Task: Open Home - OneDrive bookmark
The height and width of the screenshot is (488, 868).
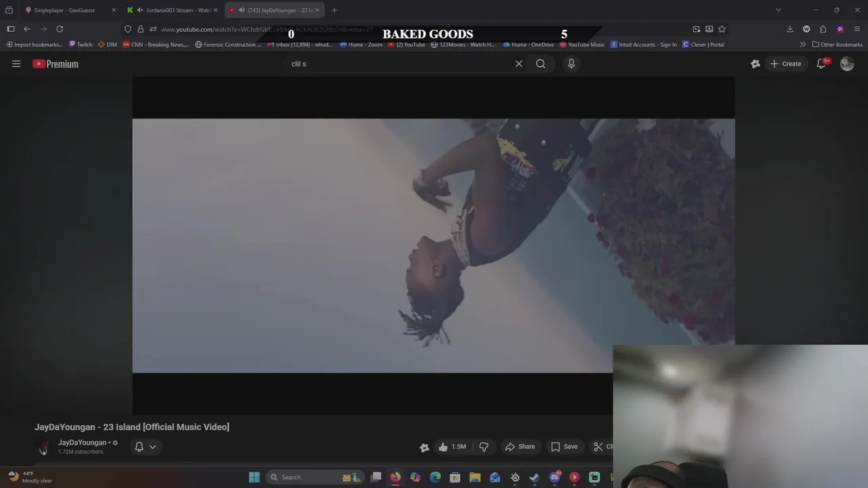Action: tap(528, 45)
